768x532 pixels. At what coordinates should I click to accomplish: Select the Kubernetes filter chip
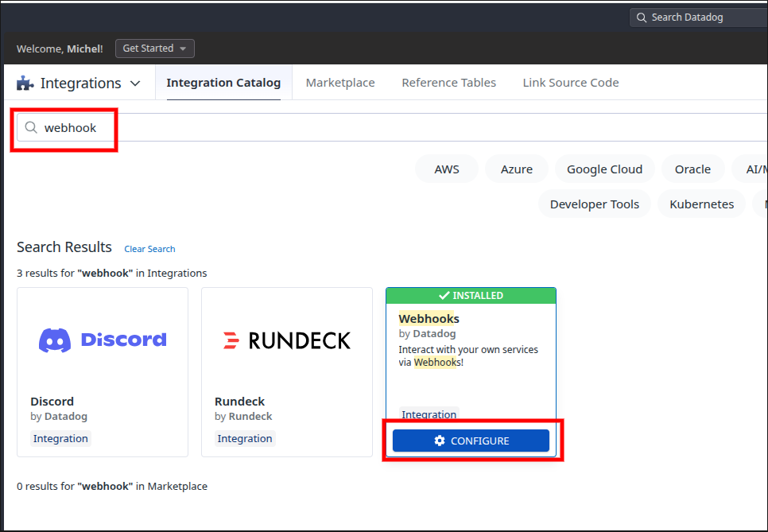pos(701,204)
